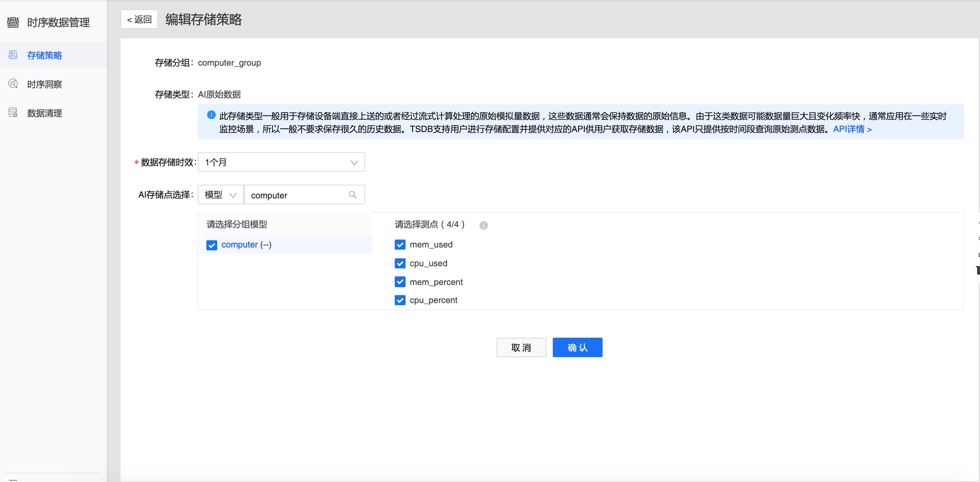Click the search magnifier icon in computer field

tap(353, 195)
